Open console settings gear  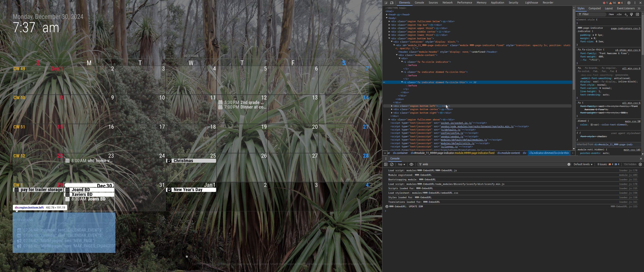click(640, 164)
